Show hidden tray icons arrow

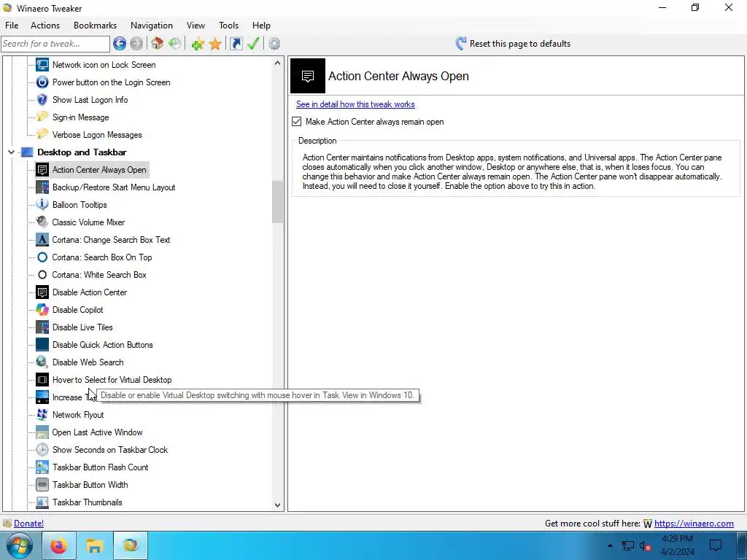click(x=611, y=545)
